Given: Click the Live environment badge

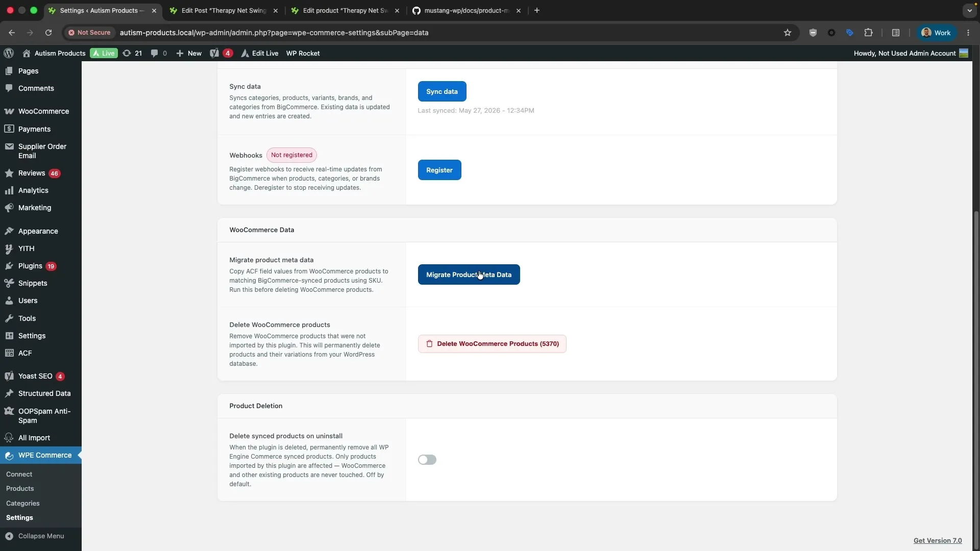Looking at the screenshot, I should click(x=104, y=53).
